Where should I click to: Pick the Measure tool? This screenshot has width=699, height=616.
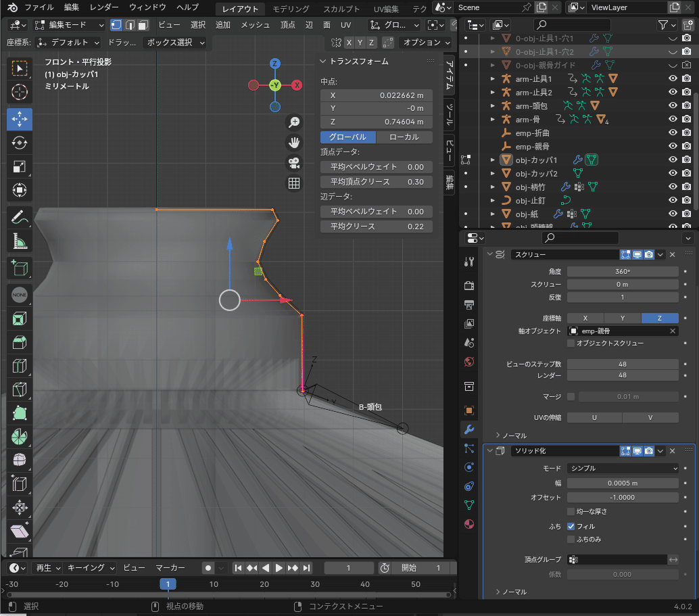coord(19,241)
